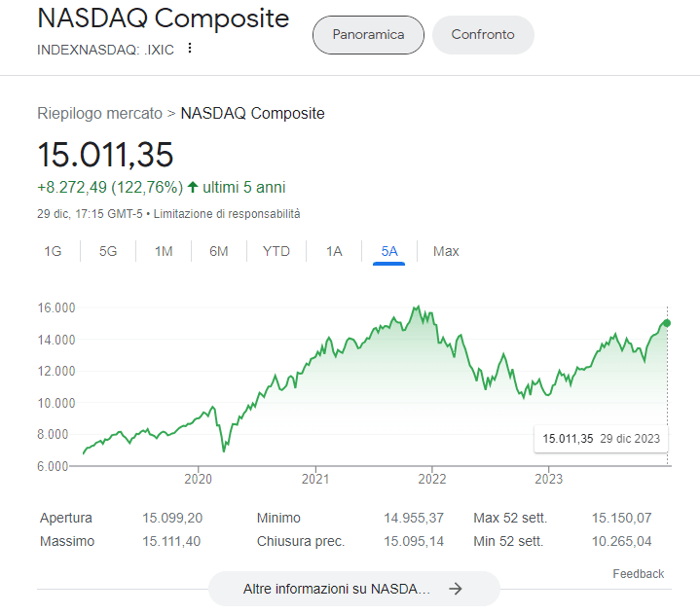Display the Max time range

click(x=446, y=251)
